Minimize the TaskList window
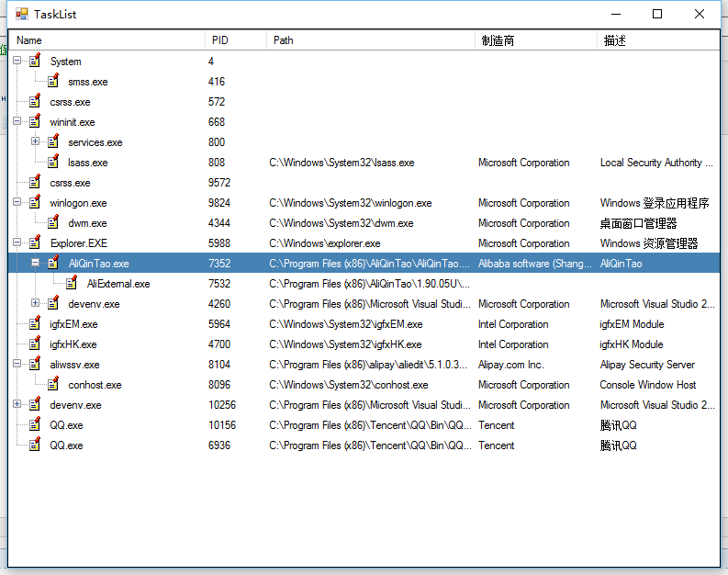Image resolution: width=728 pixels, height=575 pixels. click(616, 14)
